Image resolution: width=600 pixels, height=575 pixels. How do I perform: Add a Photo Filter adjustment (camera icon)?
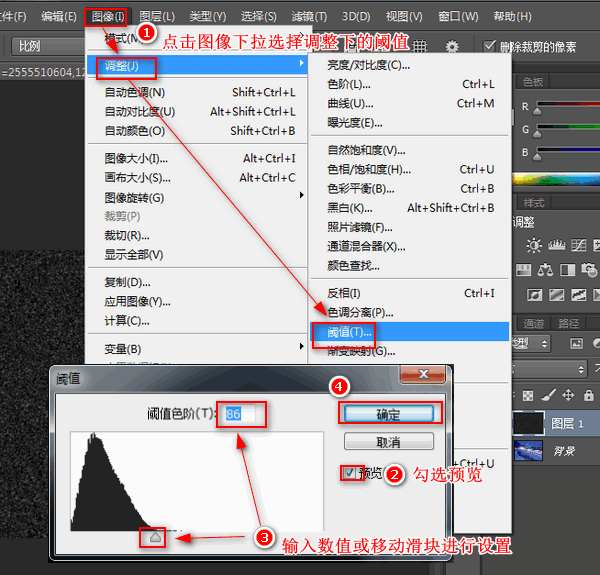[x=589, y=270]
